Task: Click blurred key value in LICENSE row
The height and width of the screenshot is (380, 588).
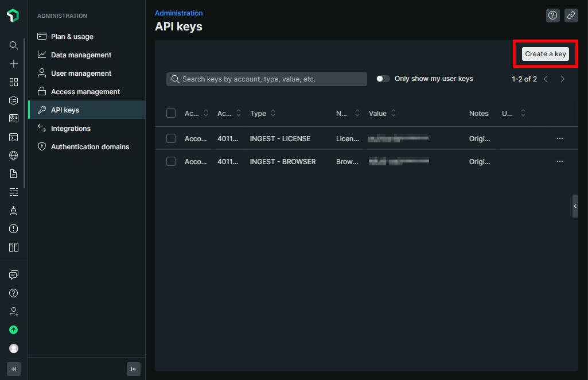Action: tap(398, 138)
